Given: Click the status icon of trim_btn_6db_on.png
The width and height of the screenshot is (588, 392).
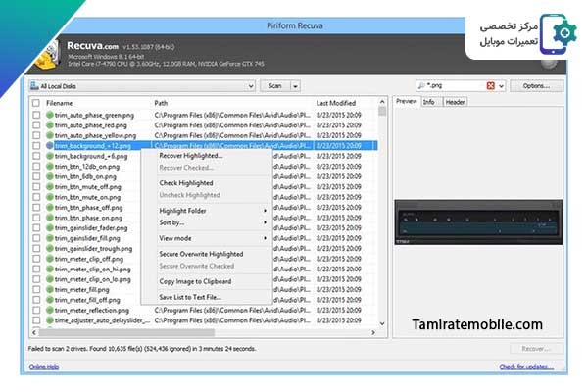Looking at the screenshot, I should coord(50,176).
